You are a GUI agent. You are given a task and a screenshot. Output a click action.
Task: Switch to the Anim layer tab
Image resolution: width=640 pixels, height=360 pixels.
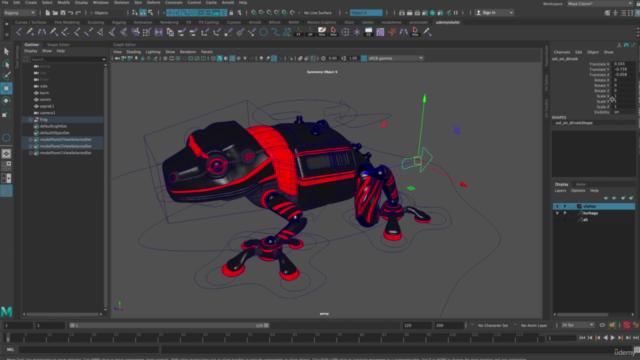point(580,184)
